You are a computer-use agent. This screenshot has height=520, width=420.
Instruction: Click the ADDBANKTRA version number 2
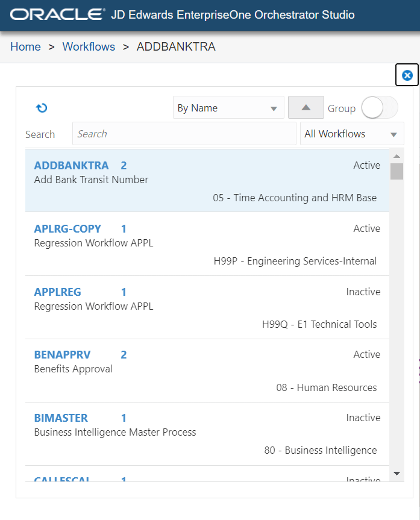124,166
